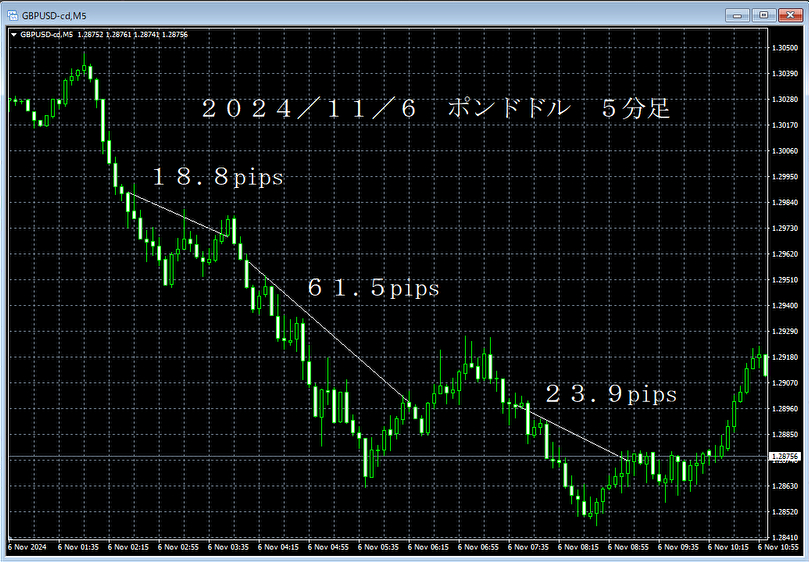Click the 6 Nov 10:55 time axis label
The image size is (809, 562).
[779, 547]
